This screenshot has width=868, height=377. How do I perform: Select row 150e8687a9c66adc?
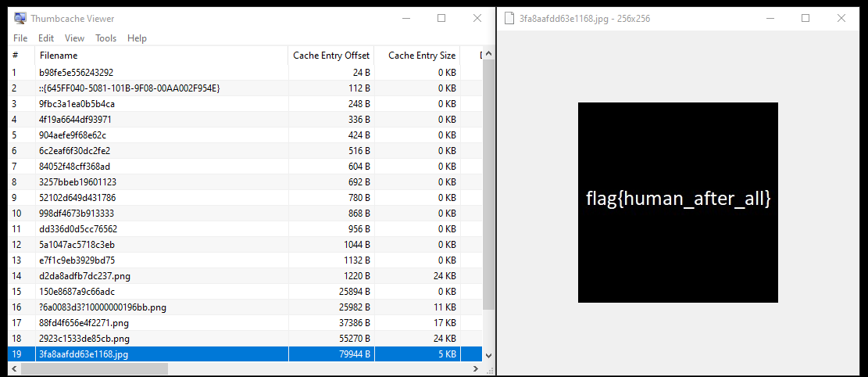point(245,291)
